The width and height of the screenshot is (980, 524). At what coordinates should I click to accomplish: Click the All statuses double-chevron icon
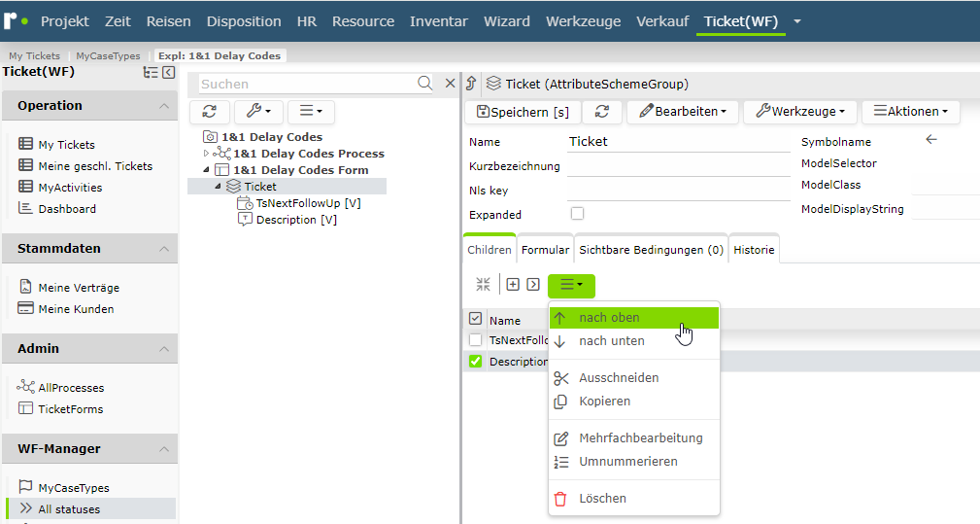[25, 507]
